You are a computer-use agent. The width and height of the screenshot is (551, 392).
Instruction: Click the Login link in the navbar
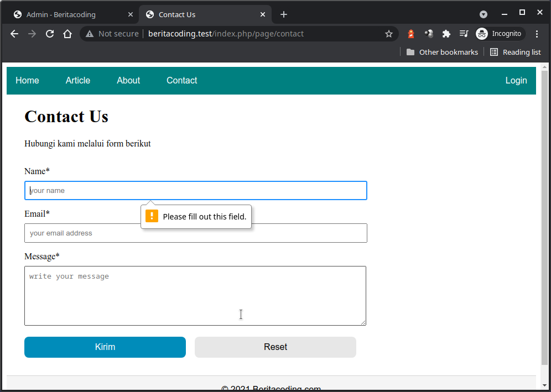[x=516, y=80]
